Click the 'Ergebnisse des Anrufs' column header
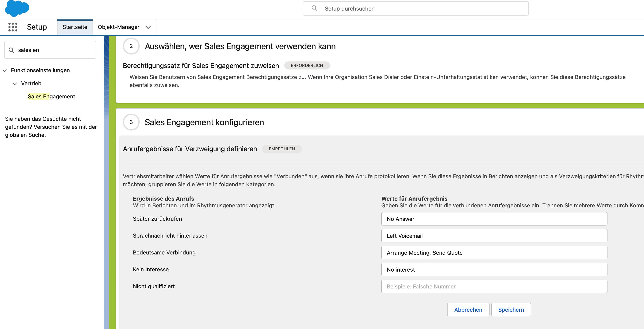The height and width of the screenshot is (329, 644). (x=164, y=199)
